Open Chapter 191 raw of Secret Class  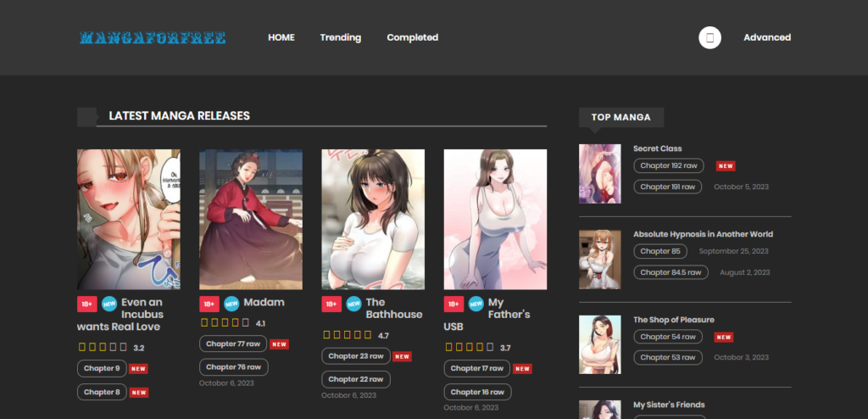(668, 187)
